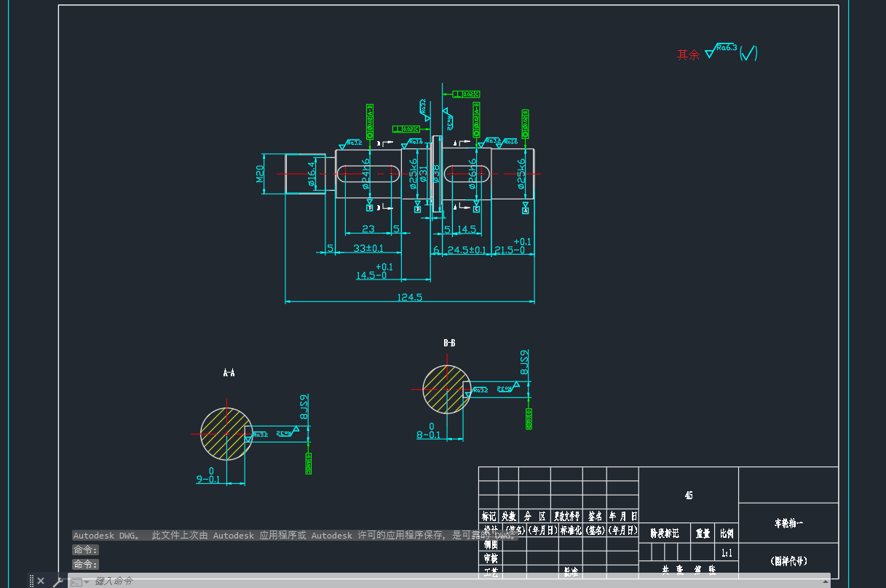Click the 车轮轴一 title block name

tap(788, 523)
